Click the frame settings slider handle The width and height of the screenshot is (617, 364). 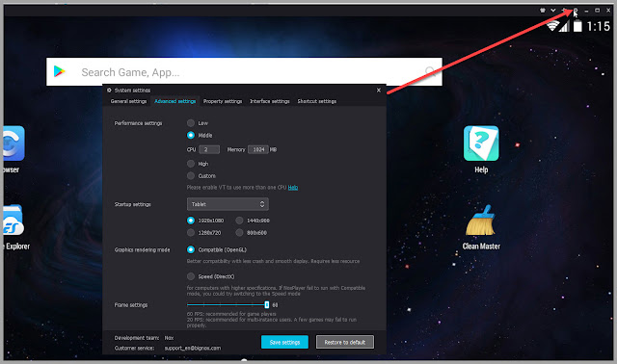coord(267,304)
